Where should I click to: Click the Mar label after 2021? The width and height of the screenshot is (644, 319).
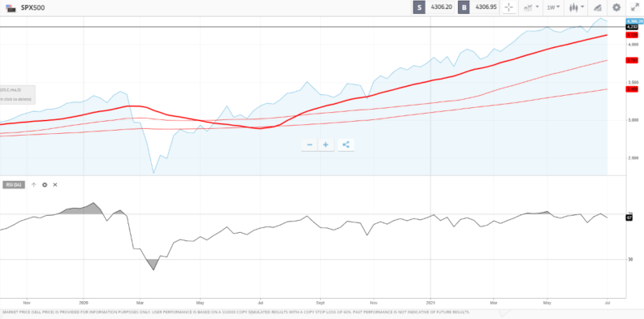pos(494,303)
